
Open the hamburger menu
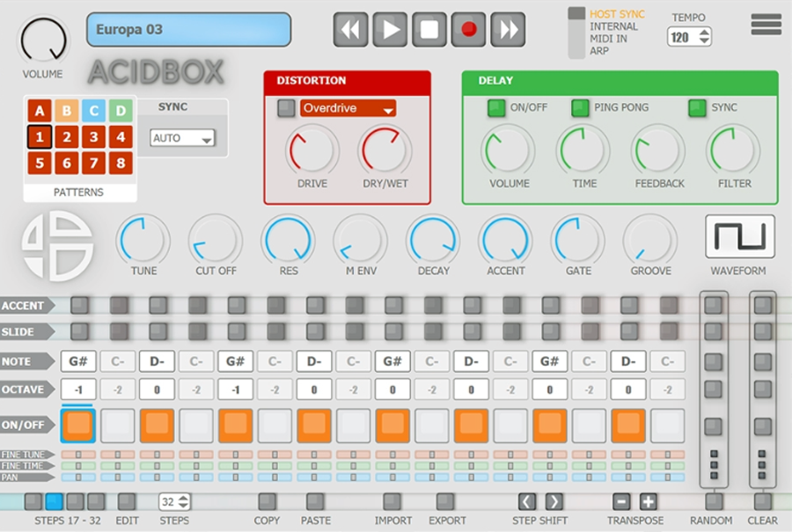(766, 24)
